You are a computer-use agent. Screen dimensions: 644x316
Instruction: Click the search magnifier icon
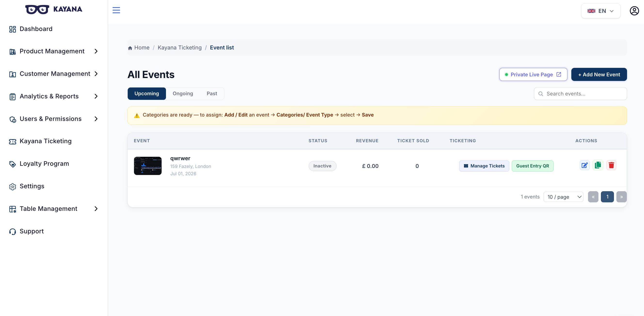(541, 94)
